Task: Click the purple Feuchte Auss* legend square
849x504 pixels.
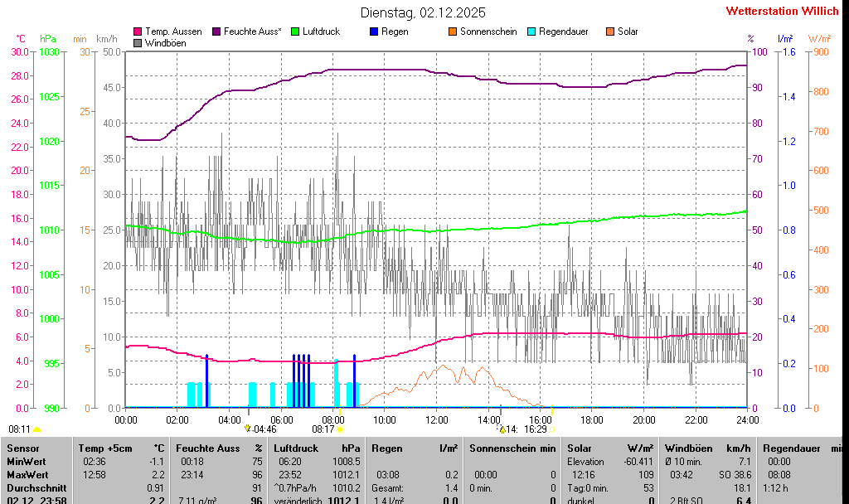Action: pyautogui.click(x=216, y=31)
